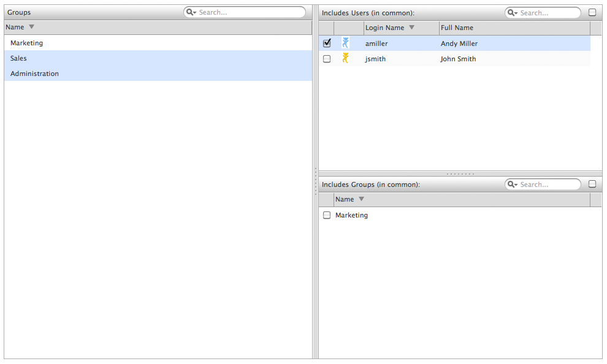The width and height of the screenshot is (607, 364).
Task: Click magnifier icon in Includes Users search
Action: 512,13
